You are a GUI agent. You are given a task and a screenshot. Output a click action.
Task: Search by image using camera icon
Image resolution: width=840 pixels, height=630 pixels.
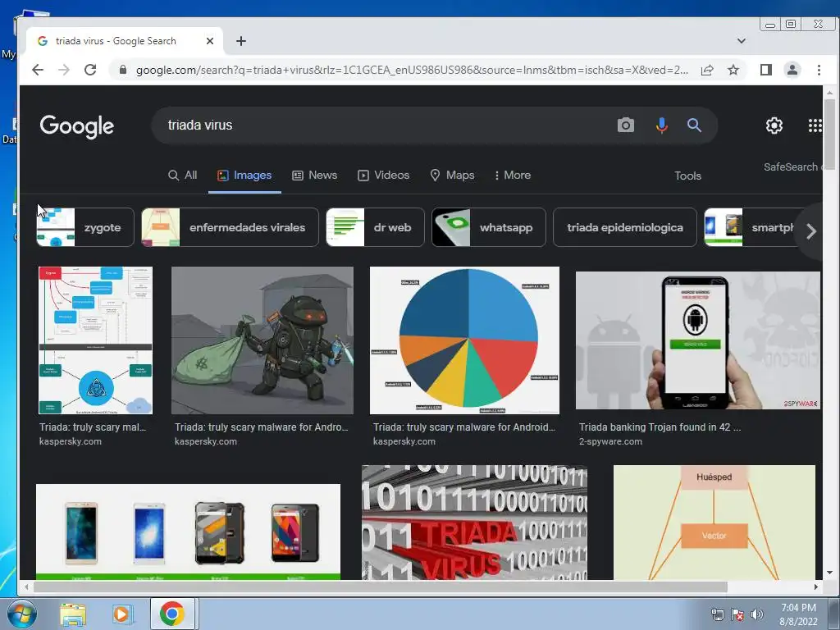click(626, 126)
